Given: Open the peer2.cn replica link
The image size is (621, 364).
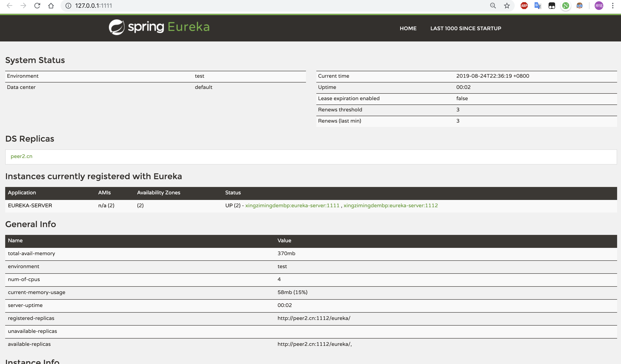Looking at the screenshot, I should coord(21,156).
